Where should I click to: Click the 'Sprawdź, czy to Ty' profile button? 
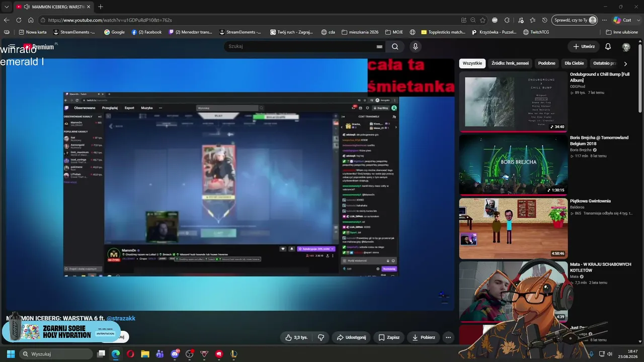pyautogui.click(x=575, y=20)
